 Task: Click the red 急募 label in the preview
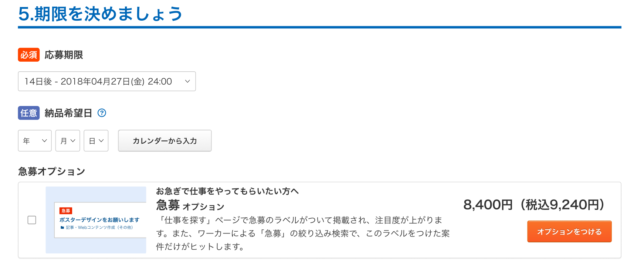point(66,211)
